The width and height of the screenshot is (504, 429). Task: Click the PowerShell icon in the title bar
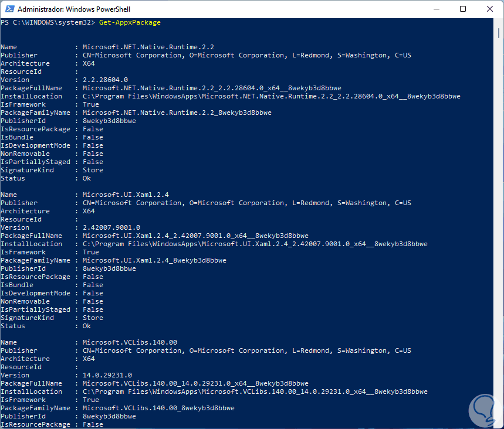9,9
